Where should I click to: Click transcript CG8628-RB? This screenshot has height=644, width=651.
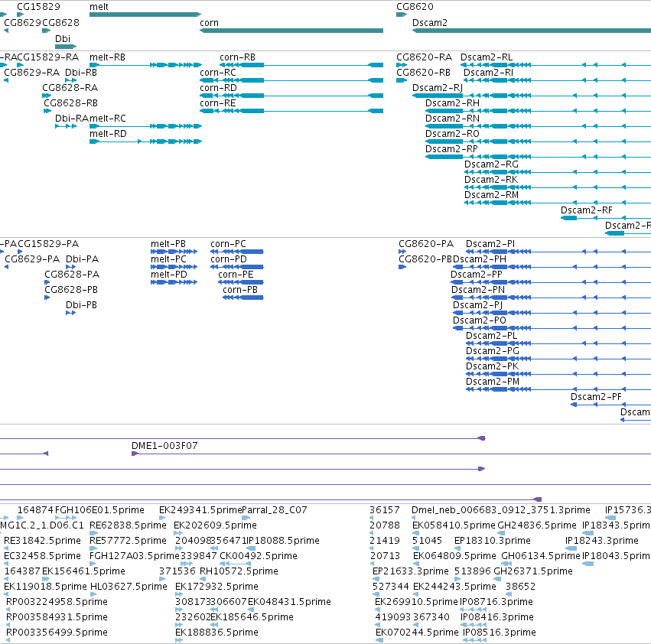(70, 103)
